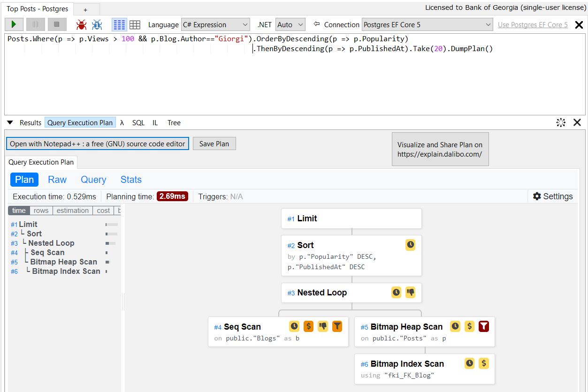Screen dimensions: 588x392
Task: Open the Language dropdown
Action: pyautogui.click(x=215, y=25)
